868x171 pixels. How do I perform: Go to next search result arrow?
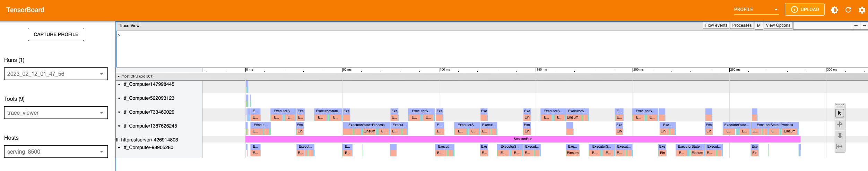(x=864, y=25)
